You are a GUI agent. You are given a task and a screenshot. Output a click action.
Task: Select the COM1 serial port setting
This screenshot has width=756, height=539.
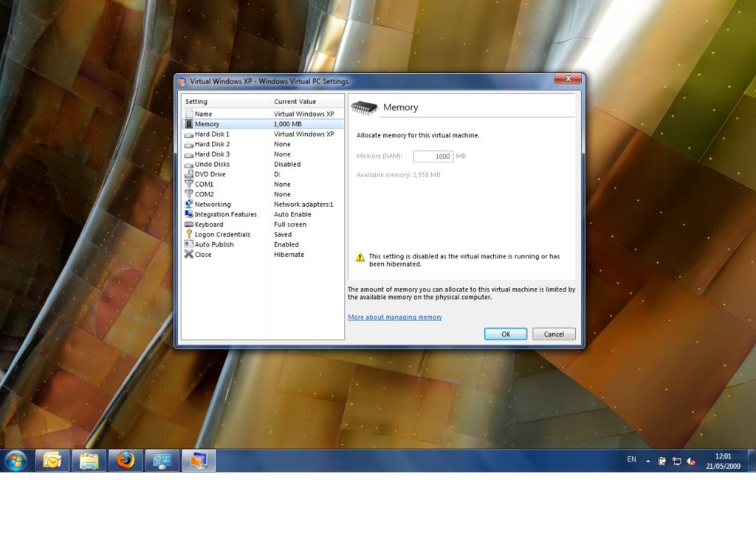pos(204,184)
